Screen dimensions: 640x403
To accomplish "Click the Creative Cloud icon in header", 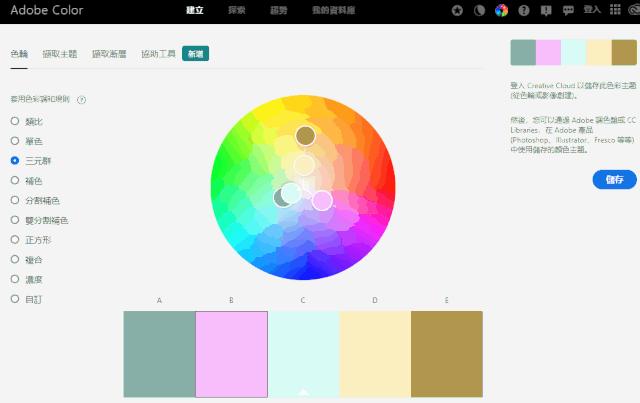I will (633, 11).
